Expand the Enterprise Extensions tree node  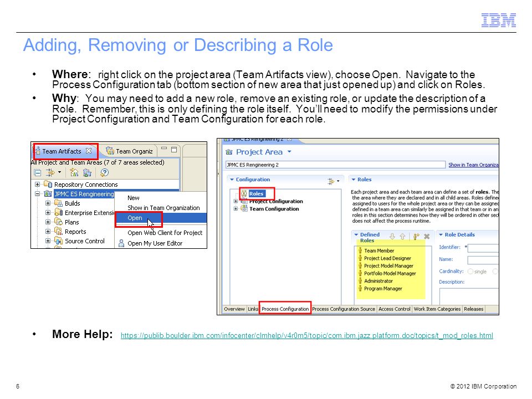pyautogui.click(x=48, y=212)
